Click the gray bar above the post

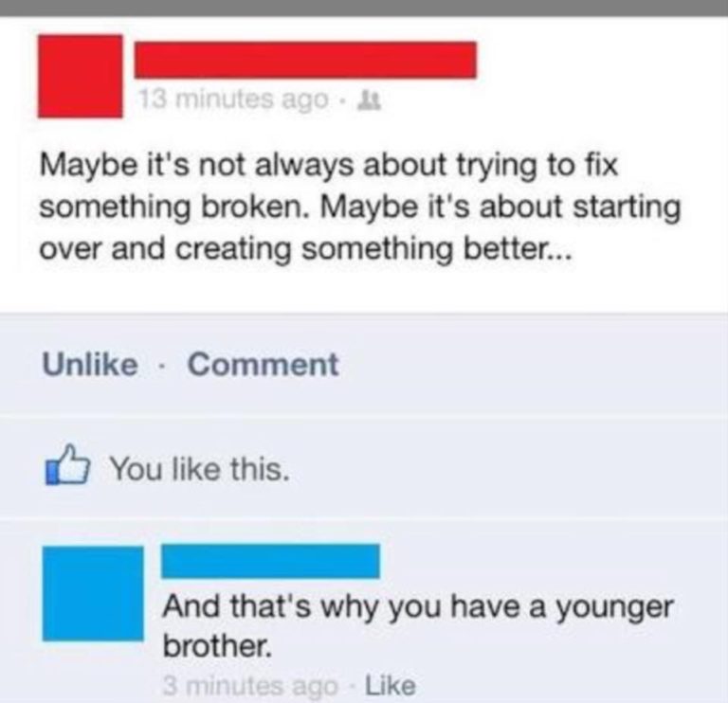coord(364,8)
